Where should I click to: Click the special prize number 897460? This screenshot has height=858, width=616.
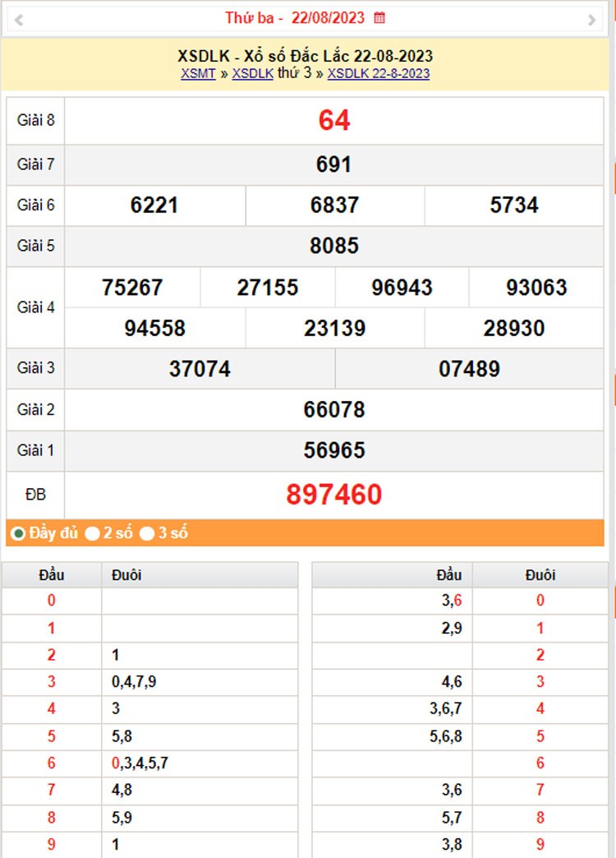tap(334, 495)
